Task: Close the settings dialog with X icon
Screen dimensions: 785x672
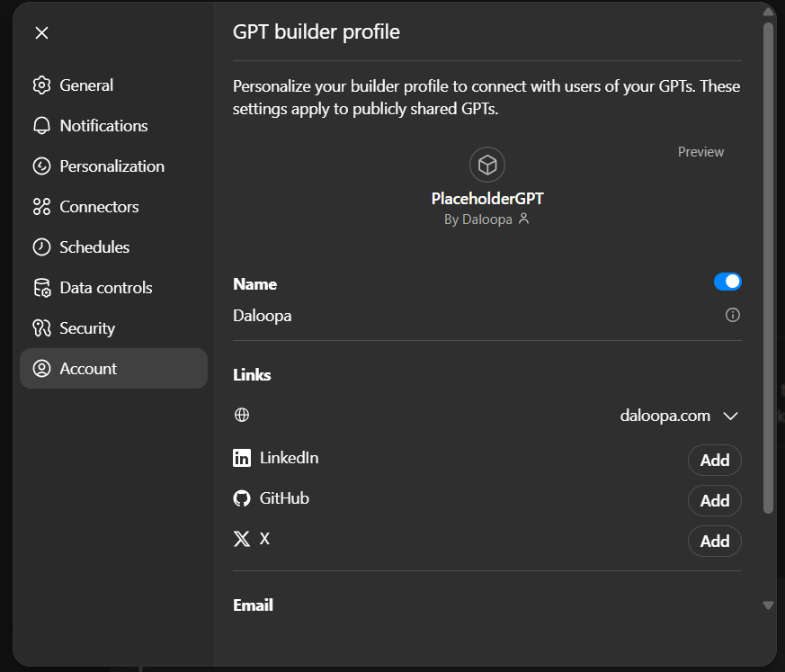Action: coord(41,33)
